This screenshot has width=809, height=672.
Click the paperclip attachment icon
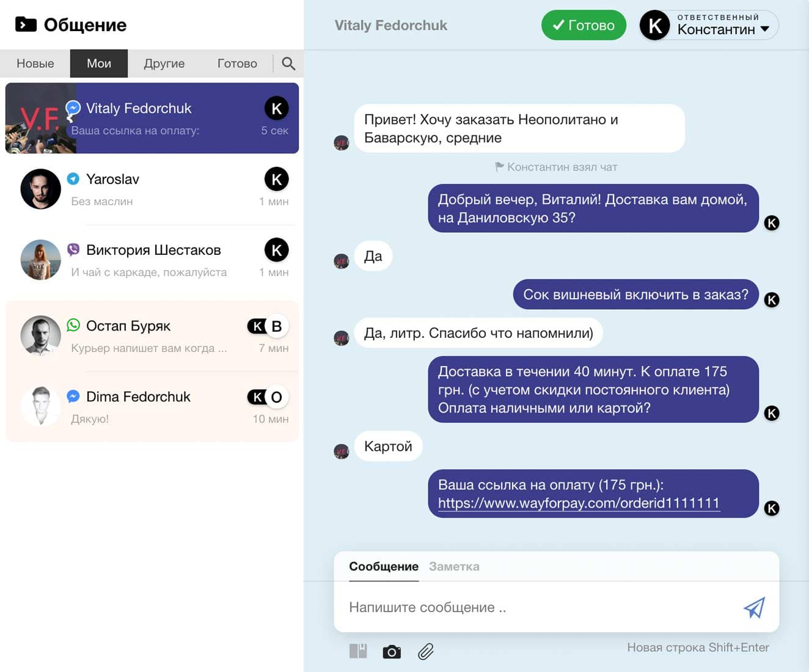426,652
